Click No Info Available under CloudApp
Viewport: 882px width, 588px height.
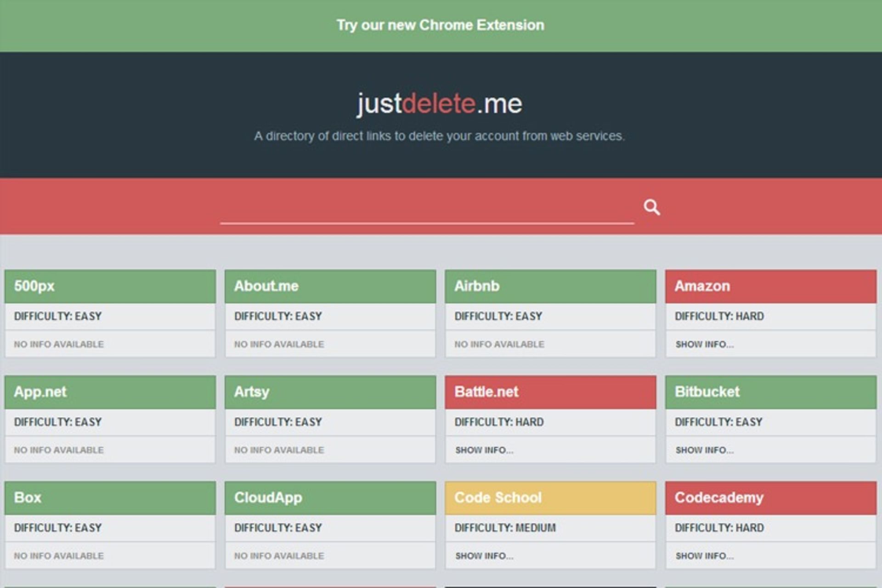(x=279, y=555)
